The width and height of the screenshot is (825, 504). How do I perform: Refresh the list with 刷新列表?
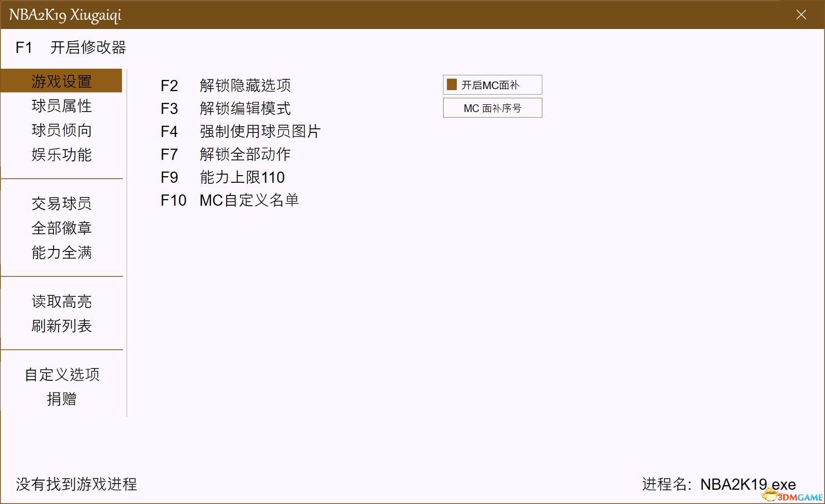tap(61, 326)
